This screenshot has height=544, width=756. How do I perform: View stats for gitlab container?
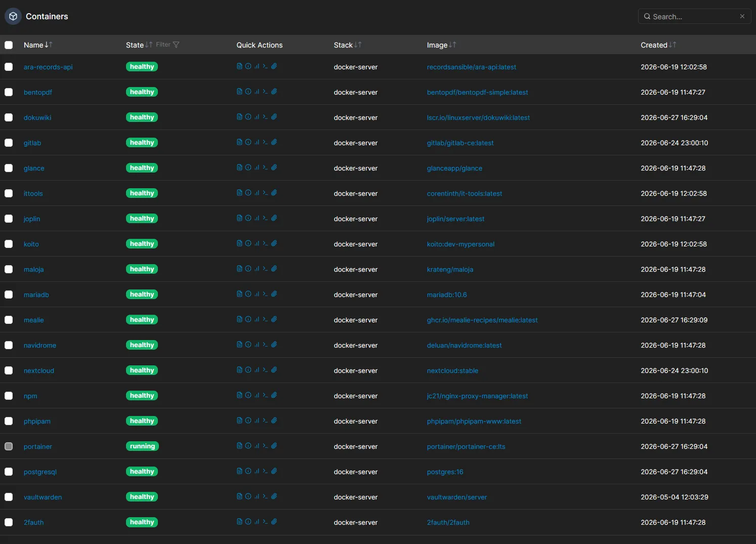[x=257, y=142]
